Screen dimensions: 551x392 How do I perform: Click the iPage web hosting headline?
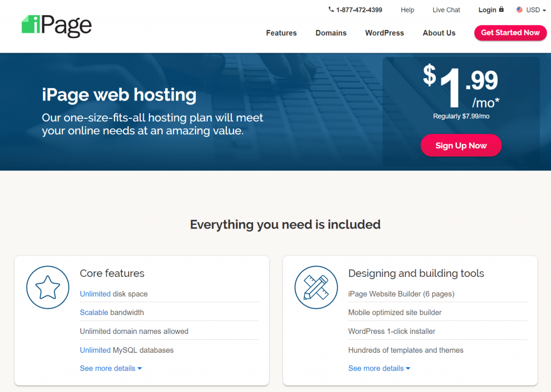tap(119, 95)
